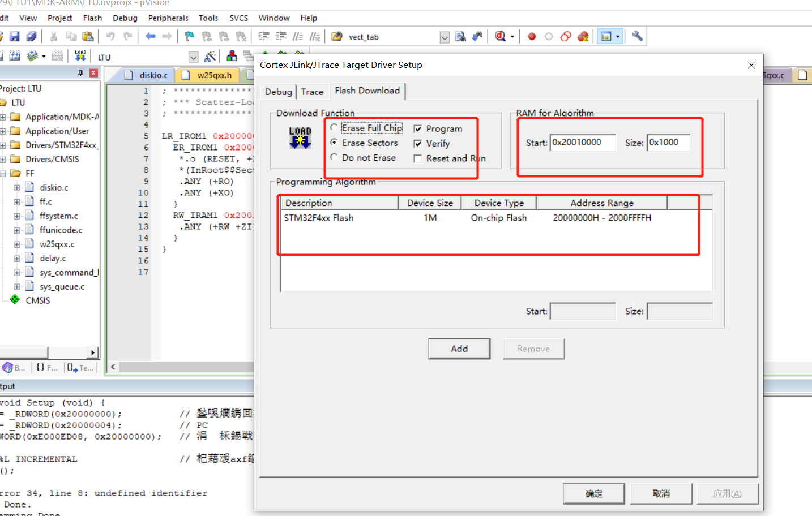Click the Indent selected lines icon
Screen dimensions: 812x516
264,37
